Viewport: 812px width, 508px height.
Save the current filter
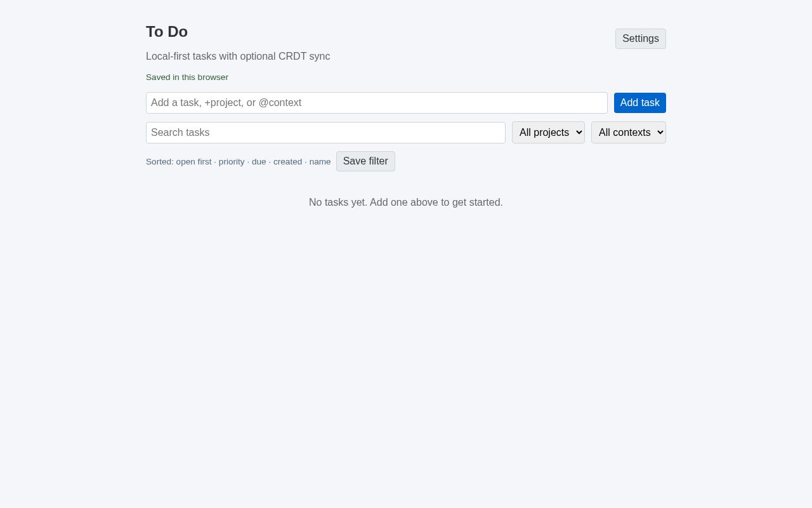pos(365,161)
